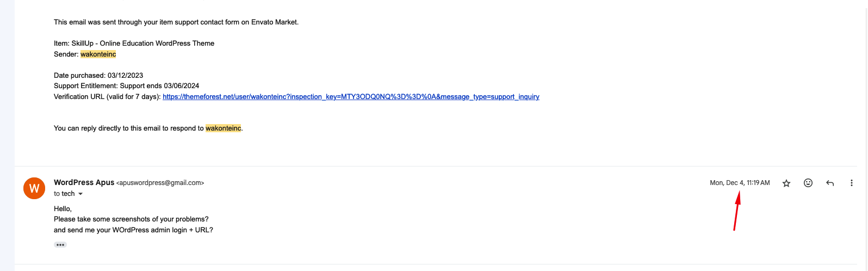The width and height of the screenshot is (868, 271).
Task: Click the 'Item: SkillUp' theme line
Action: [134, 43]
